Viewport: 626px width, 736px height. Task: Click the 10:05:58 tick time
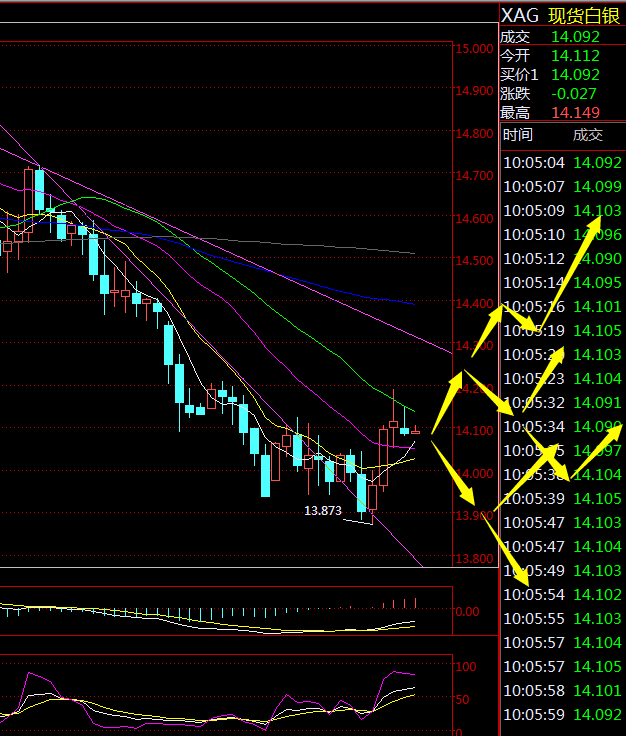[x=534, y=690]
